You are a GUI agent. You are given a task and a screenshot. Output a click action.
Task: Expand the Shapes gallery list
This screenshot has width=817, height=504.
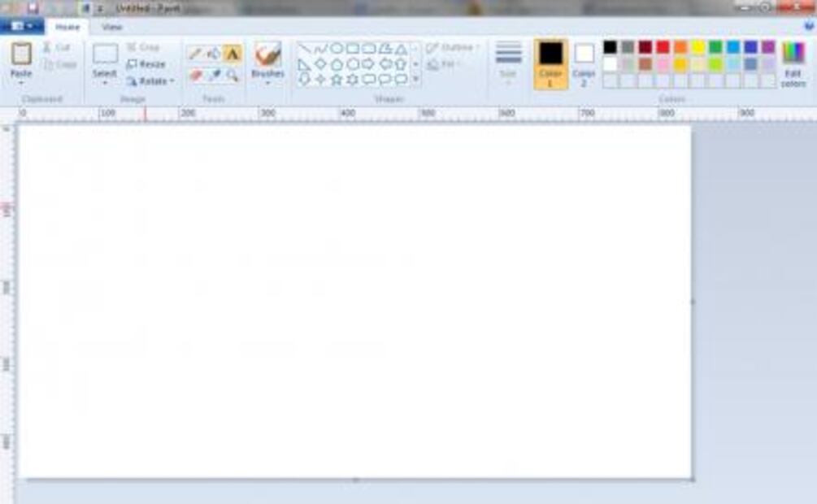(x=415, y=80)
